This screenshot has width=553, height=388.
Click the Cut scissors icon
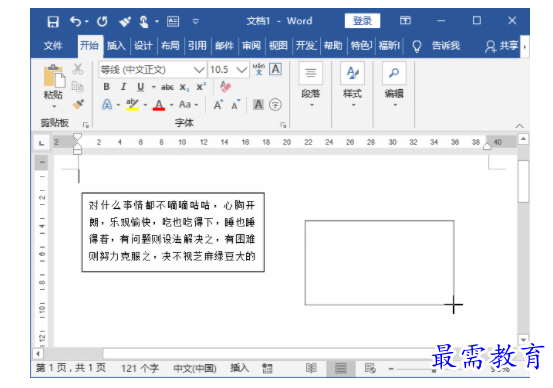coord(78,69)
